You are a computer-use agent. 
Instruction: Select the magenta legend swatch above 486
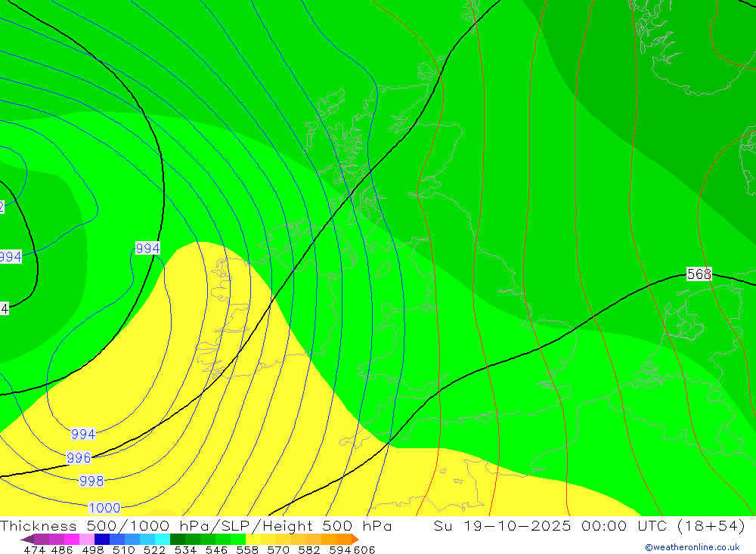pos(70,539)
